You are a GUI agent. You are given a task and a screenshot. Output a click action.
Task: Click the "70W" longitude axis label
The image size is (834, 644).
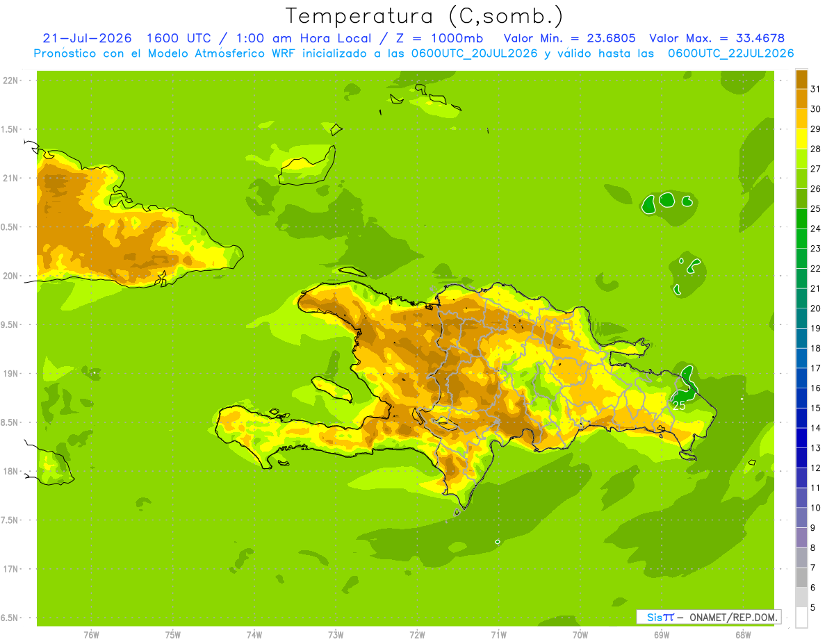tap(580, 635)
